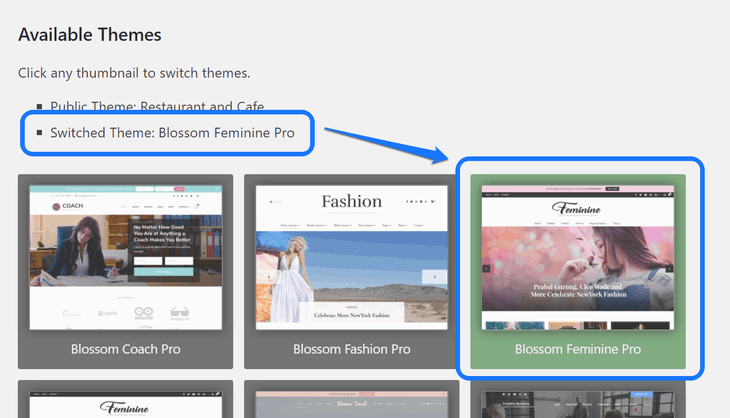Click the 'Fashion' title in preview

351,201
